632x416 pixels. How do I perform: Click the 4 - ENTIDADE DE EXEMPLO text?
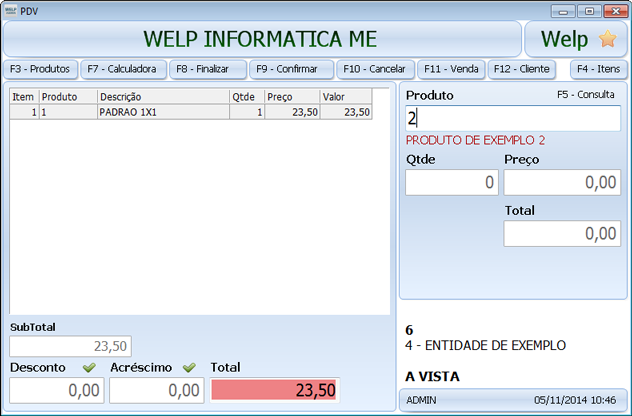[x=486, y=345]
